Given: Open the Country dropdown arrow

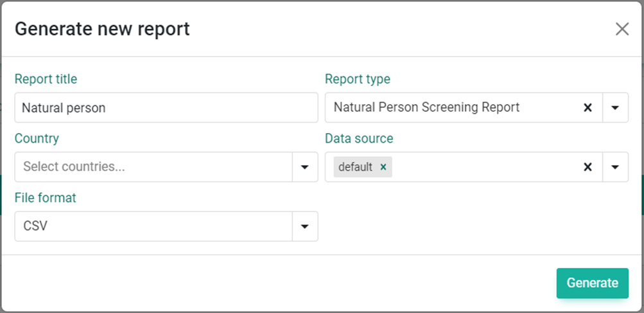Looking at the screenshot, I should tap(305, 167).
